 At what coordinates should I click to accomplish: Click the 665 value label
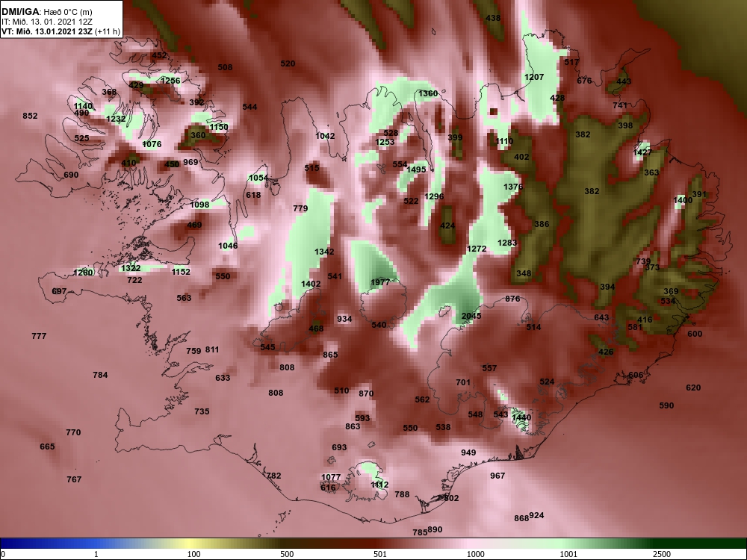coord(47,447)
